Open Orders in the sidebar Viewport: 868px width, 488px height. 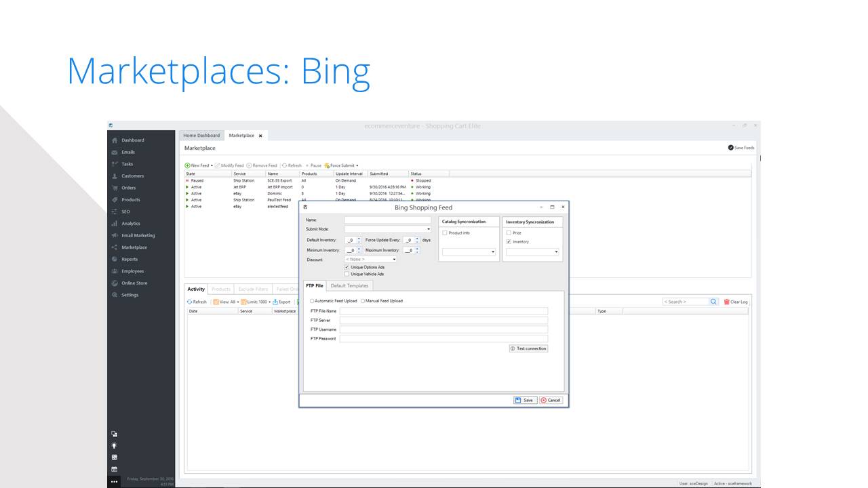[x=129, y=188]
